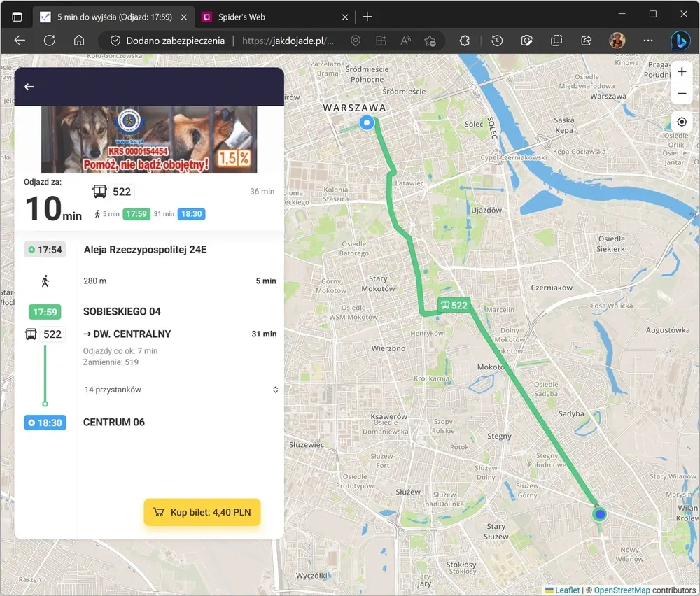Buy ticket for 4,40 PLN

click(x=202, y=512)
